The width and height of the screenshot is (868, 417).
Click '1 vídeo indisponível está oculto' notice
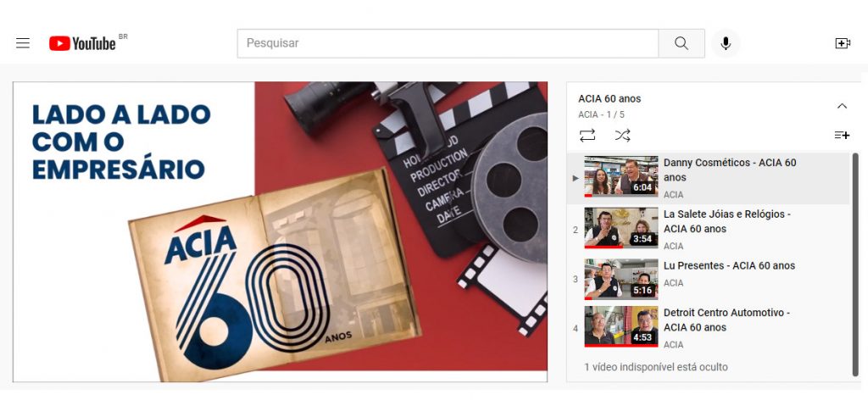pyautogui.click(x=656, y=367)
